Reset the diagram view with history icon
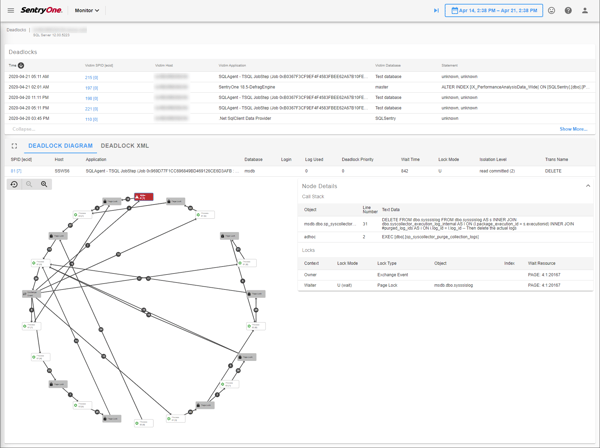The height and width of the screenshot is (448, 600). pos(14,184)
